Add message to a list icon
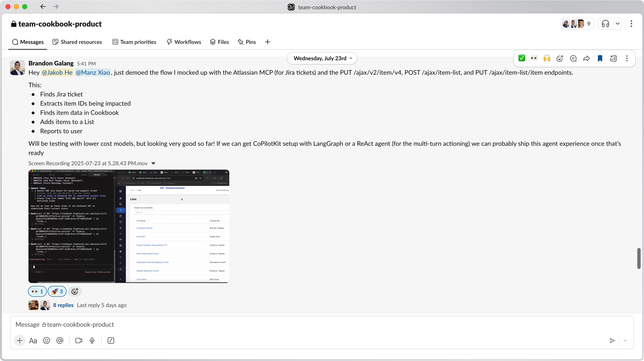This screenshot has width=644, height=361. coord(613,58)
